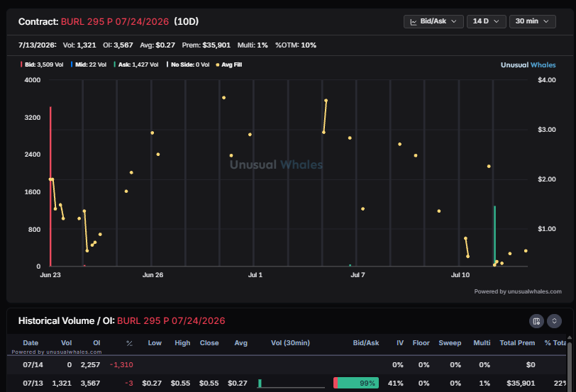This screenshot has height=392, width=576.
Task: Click the Powered by unusualwhales.com chart text
Action: pyautogui.click(x=518, y=291)
